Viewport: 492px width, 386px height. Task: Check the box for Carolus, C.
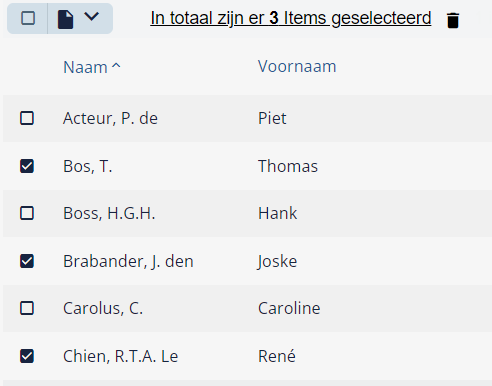(27, 308)
